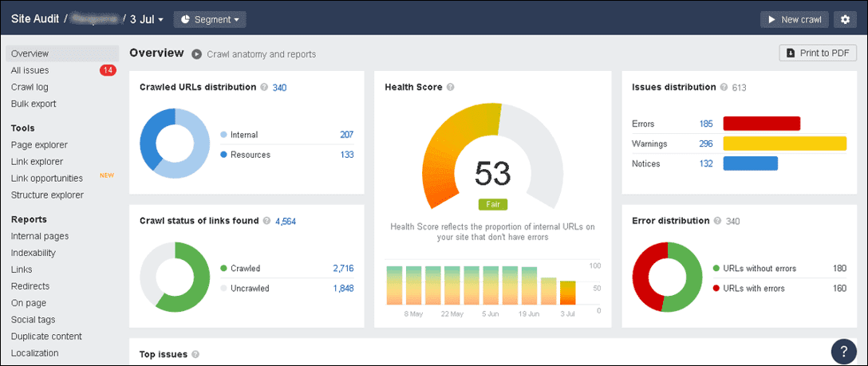Click the blurred project name breadcrumb
Image resolution: width=868 pixels, height=366 pixels.
(95, 19)
